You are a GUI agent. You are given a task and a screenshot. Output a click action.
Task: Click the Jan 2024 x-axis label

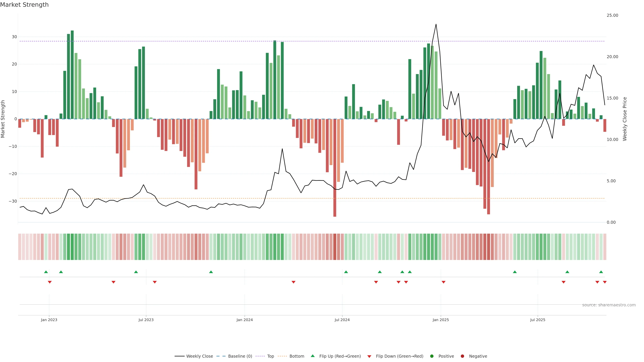(x=245, y=320)
